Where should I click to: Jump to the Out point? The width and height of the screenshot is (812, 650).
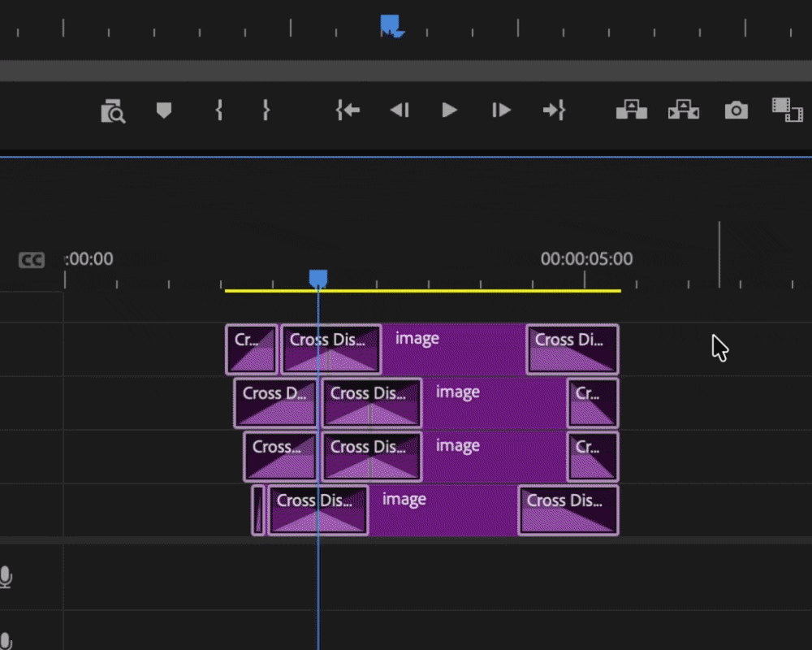554,110
